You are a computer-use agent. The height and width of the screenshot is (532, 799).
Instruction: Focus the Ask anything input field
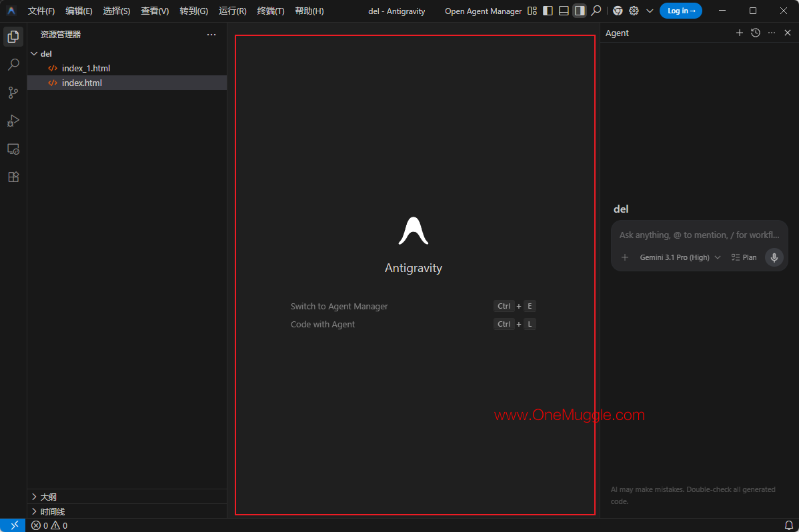[699, 235]
